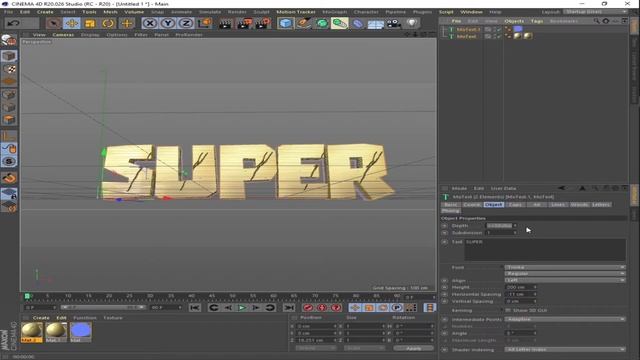Click Render to Picture Viewer icon

(244, 23)
